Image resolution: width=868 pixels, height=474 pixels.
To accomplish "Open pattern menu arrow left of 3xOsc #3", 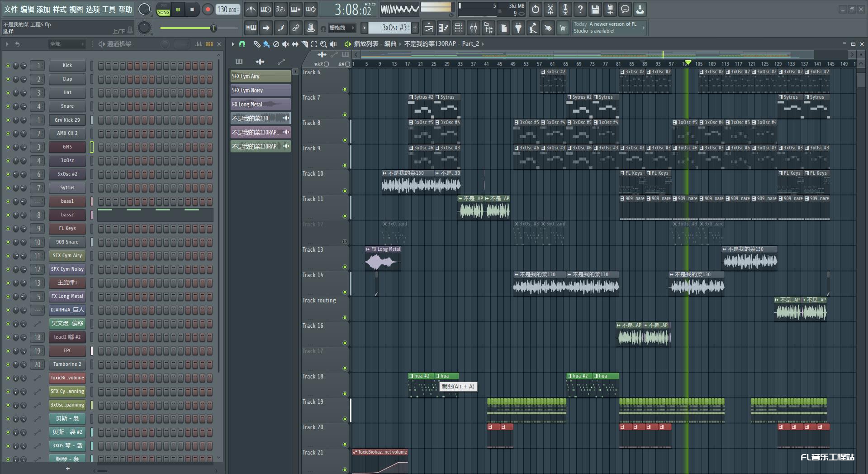I will (x=365, y=28).
